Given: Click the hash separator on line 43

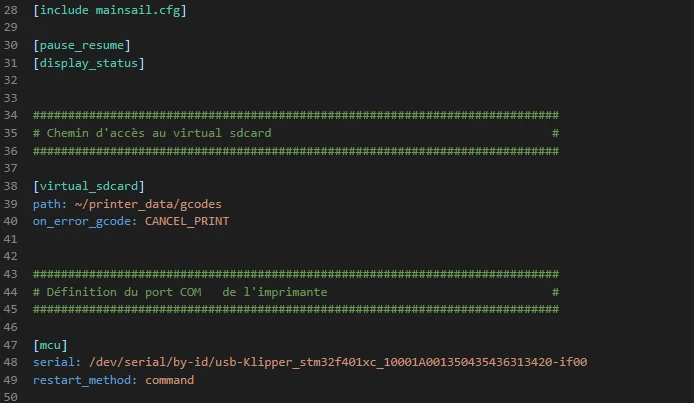Looking at the screenshot, I should pyautogui.click(x=296, y=274).
